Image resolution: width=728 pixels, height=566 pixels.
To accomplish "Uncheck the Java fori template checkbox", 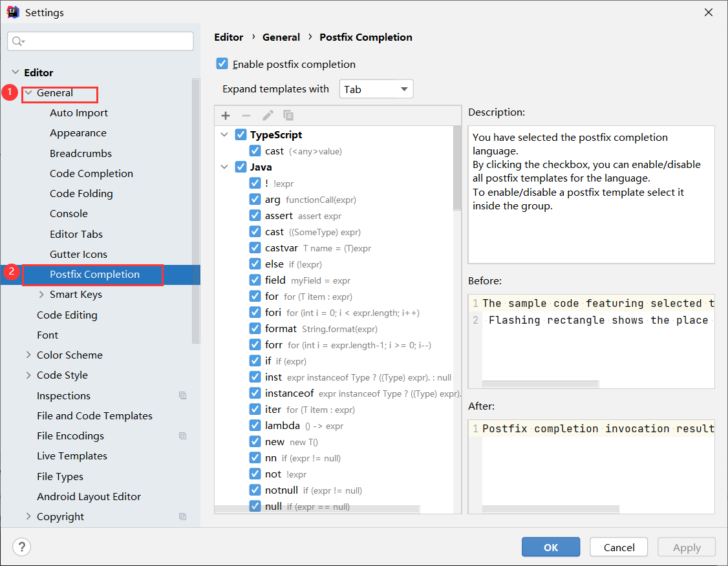I will pyautogui.click(x=255, y=313).
